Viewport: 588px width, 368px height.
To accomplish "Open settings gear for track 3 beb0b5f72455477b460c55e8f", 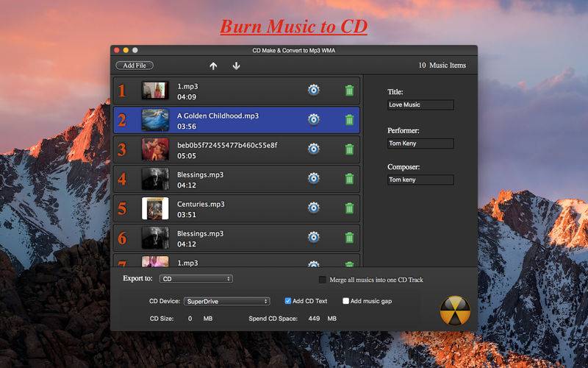I will click(x=314, y=149).
